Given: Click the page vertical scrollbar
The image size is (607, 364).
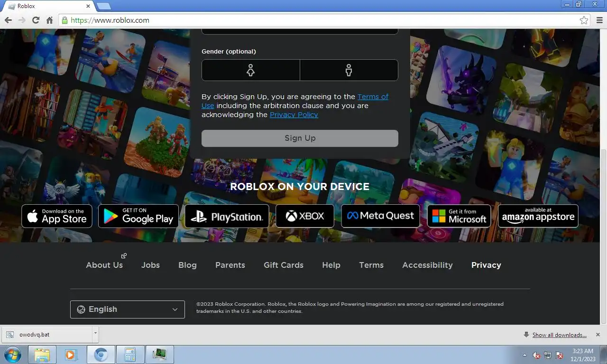Looking at the screenshot, I should click(x=603, y=237).
